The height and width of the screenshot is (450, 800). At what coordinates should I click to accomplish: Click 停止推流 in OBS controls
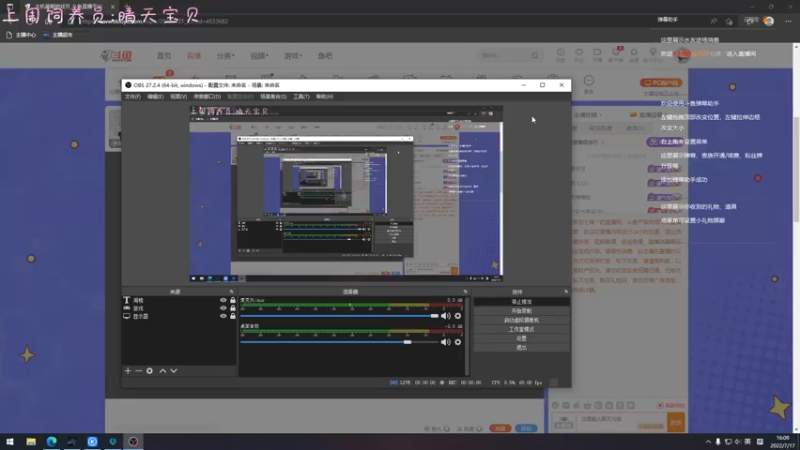tap(521, 302)
